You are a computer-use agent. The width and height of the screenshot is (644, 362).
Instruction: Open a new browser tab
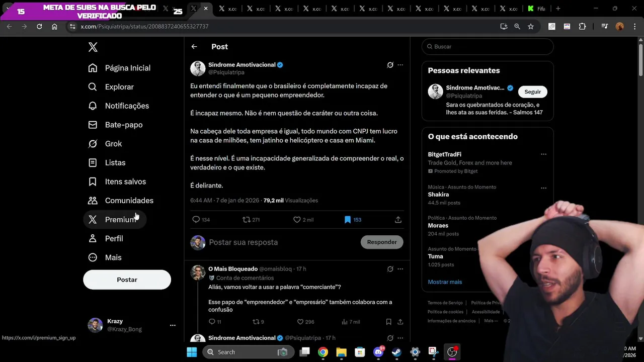click(558, 9)
